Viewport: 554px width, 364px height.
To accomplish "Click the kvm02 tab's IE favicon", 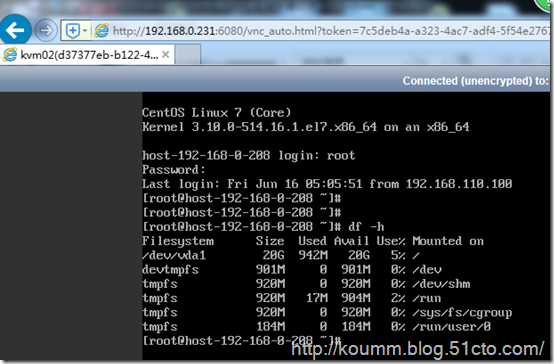I will pos(10,55).
